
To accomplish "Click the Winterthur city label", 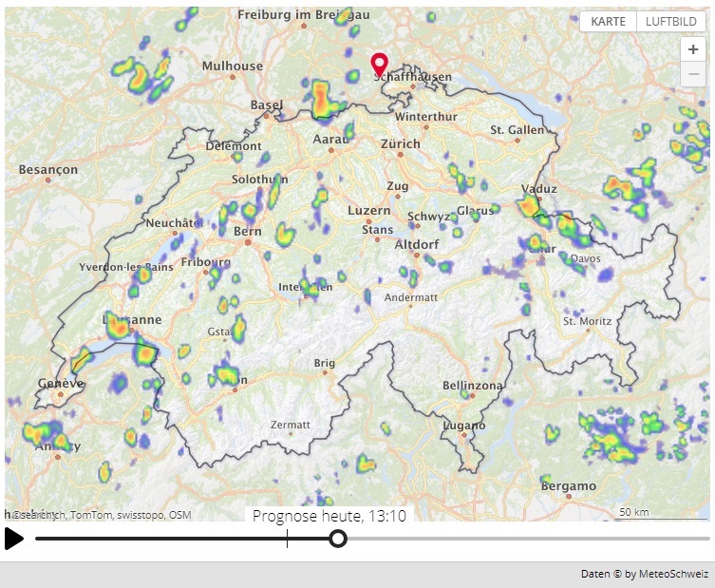I will click(426, 117).
